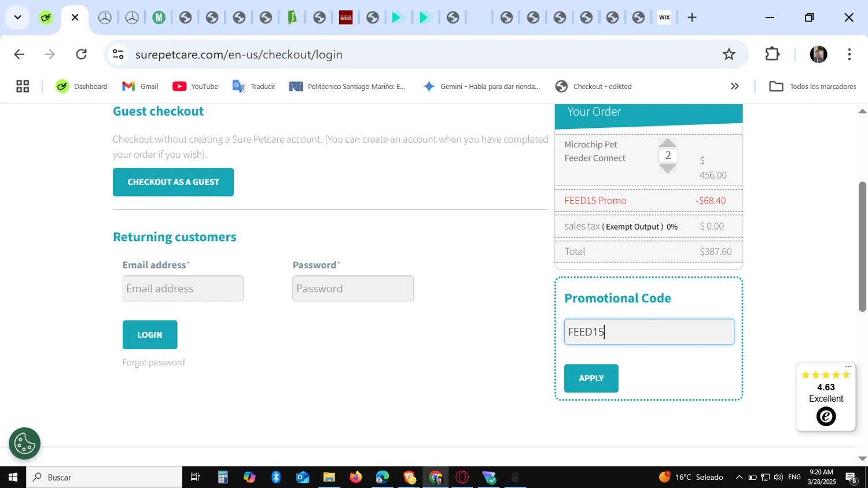
Task: Open Outlook from the taskbar
Action: click(303, 477)
